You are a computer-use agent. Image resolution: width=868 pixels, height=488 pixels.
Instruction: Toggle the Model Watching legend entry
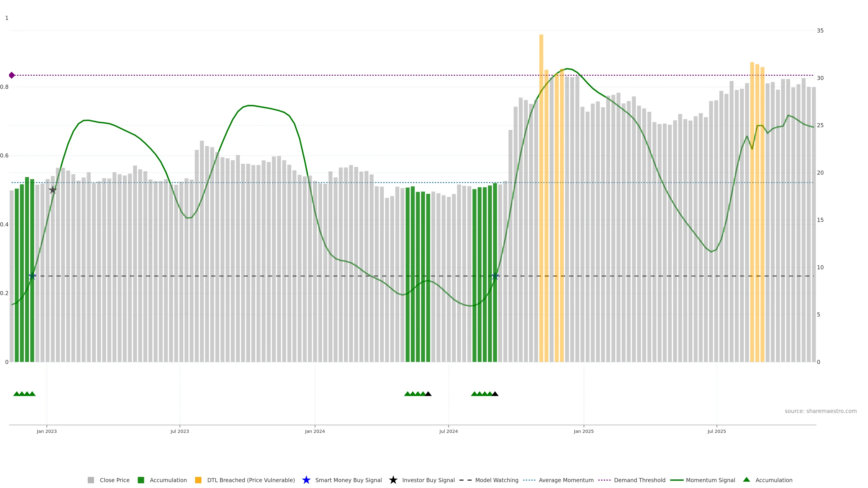(x=496, y=480)
